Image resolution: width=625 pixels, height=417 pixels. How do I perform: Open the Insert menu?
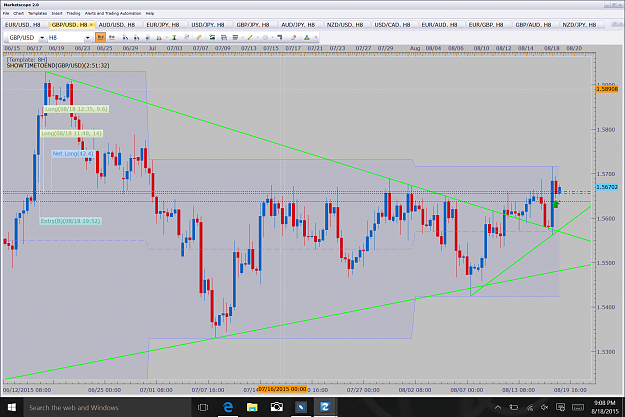click(57, 13)
